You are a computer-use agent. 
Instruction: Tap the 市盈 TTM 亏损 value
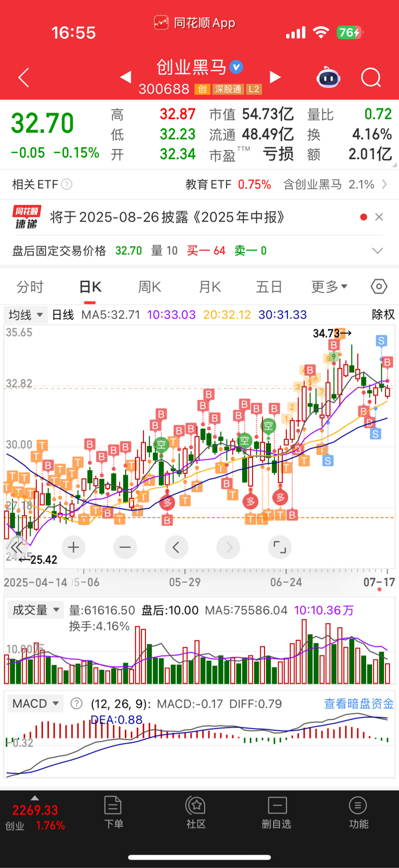click(x=251, y=154)
